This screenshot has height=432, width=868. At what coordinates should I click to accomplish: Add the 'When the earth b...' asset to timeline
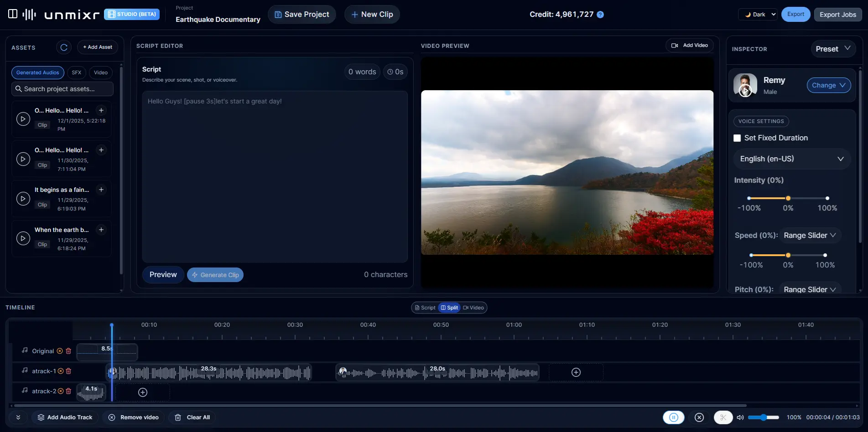tap(101, 229)
